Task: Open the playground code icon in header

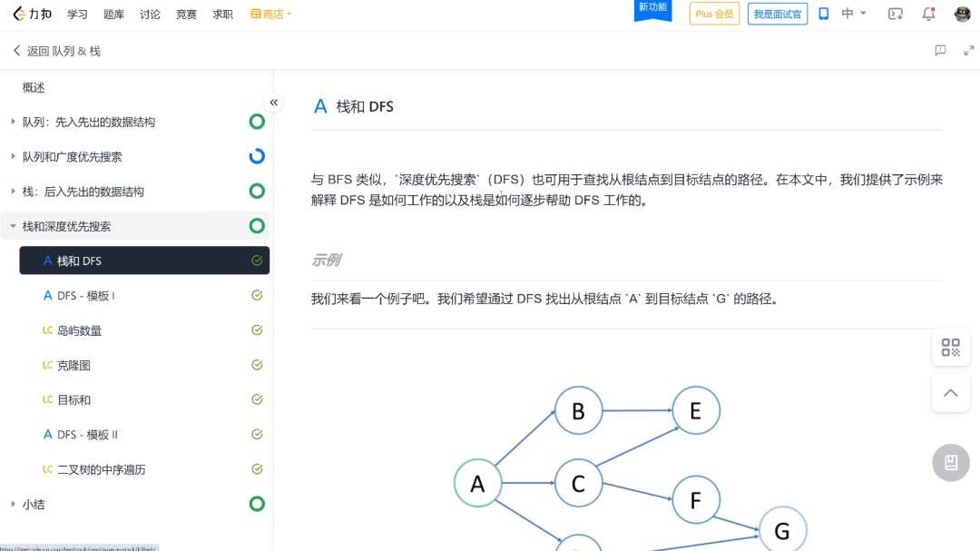Action: point(896,14)
